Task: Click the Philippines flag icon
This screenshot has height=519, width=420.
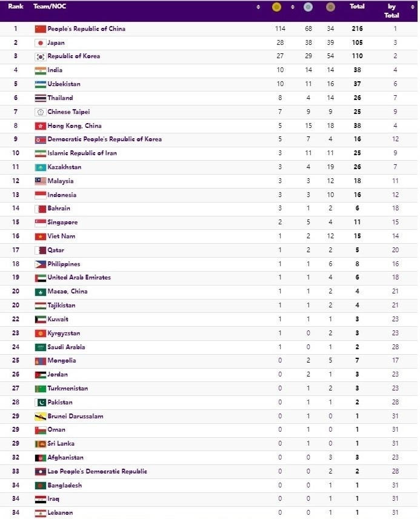Action: 40,264
